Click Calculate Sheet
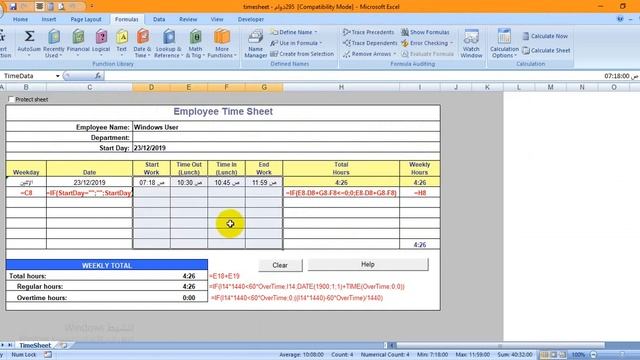The height and width of the screenshot is (360, 640). (546, 51)
